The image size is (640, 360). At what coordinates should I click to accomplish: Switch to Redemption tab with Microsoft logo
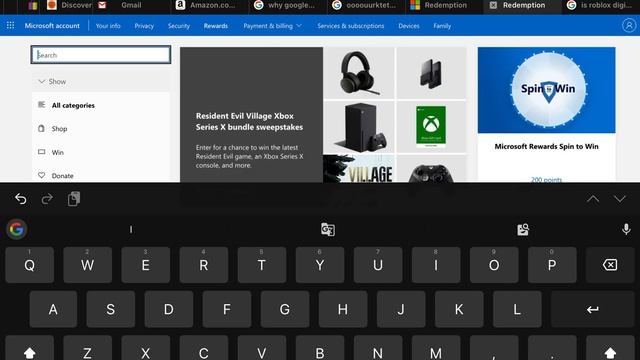coord(445,5)
